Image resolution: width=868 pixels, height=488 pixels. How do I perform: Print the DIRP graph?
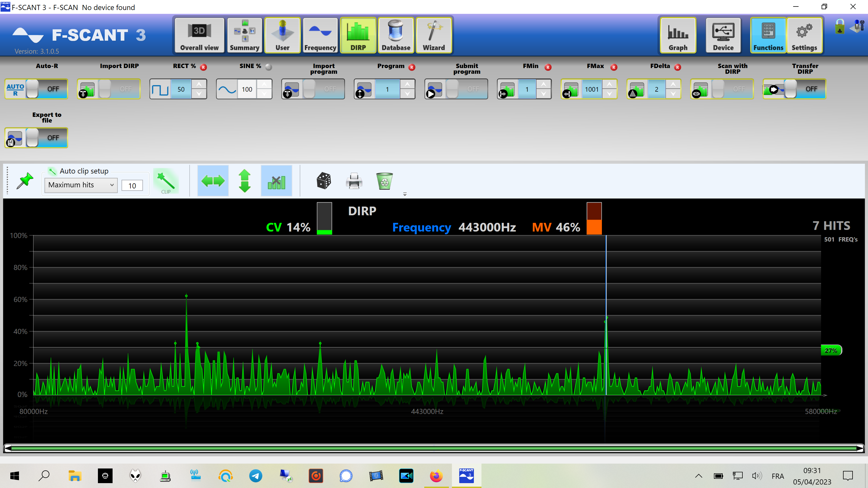(354, 181)
